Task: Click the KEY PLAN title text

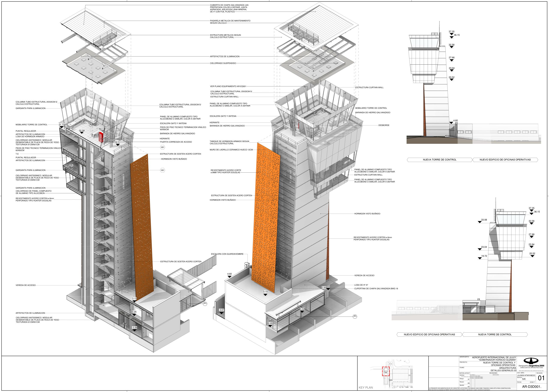Action: point(366,388)
